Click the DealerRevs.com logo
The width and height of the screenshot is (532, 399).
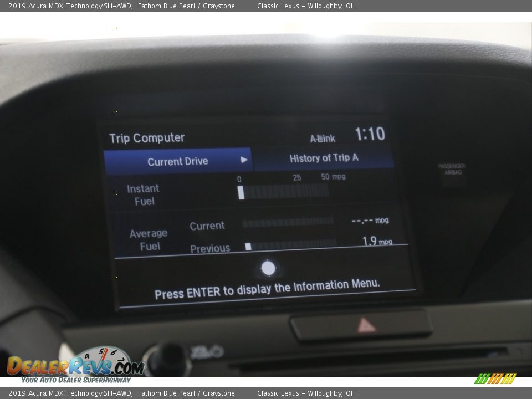click(x=75, y=366)
